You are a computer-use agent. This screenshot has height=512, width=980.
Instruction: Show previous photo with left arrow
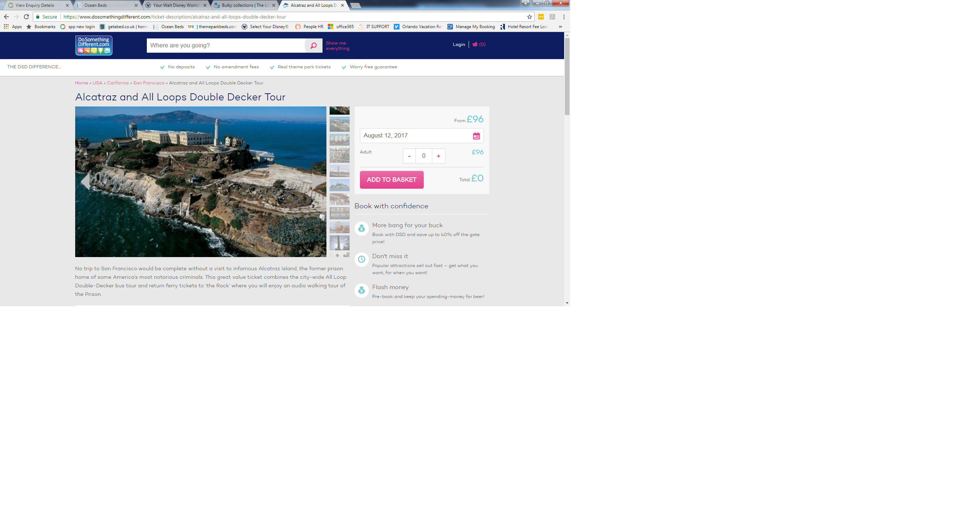(85, 181)
